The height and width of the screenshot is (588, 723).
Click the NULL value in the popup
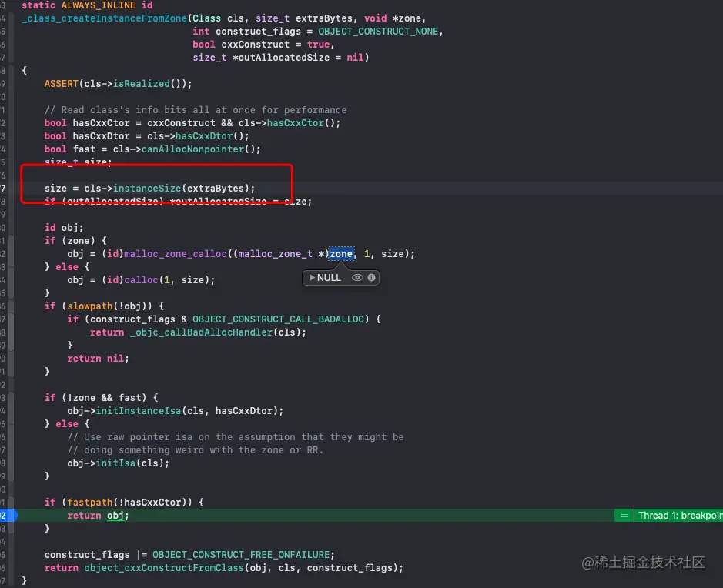[330, 277]
